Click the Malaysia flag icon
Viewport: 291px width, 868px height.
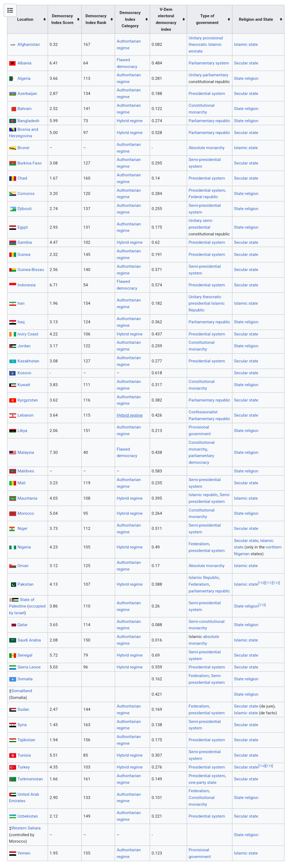click(x=12, y=452)
